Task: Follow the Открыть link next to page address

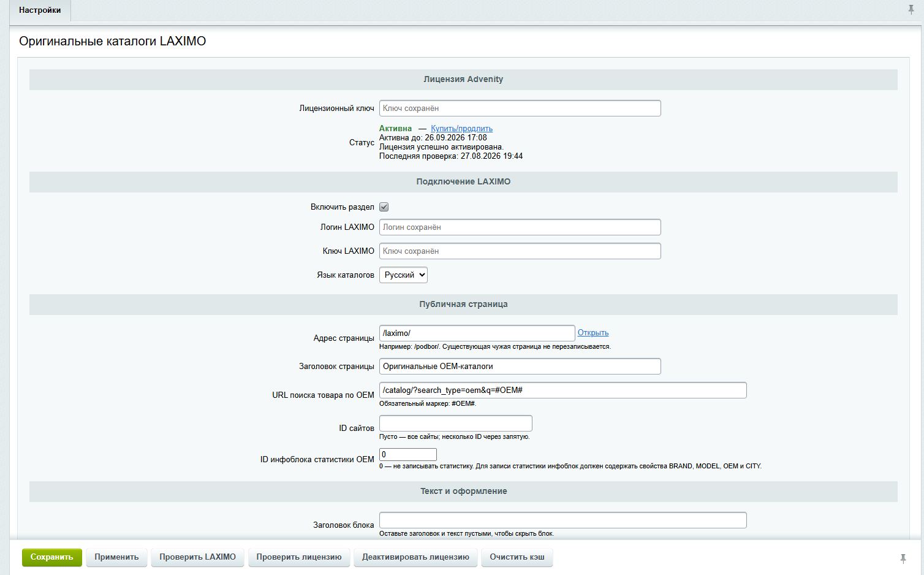Action: [593, 333]
